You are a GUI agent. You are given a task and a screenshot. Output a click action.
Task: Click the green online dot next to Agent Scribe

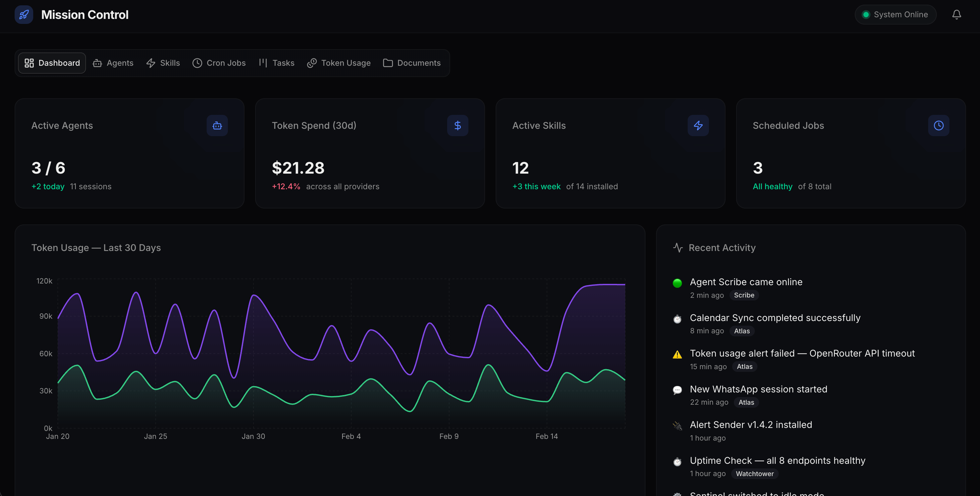(677, 283)
